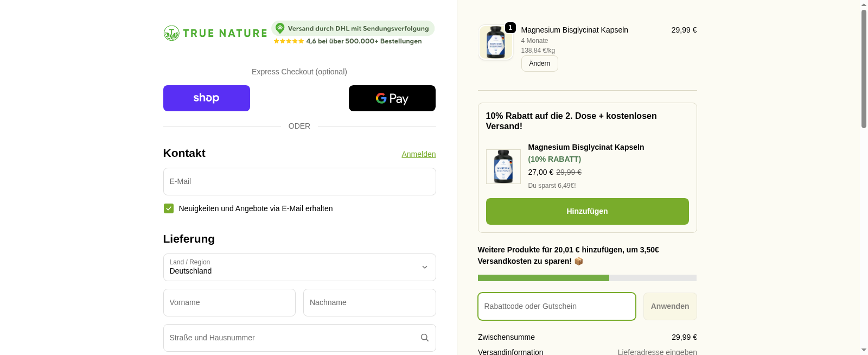The image size is (868, 355).
Task: Click the Vorname input field
Action: point(229,302)
